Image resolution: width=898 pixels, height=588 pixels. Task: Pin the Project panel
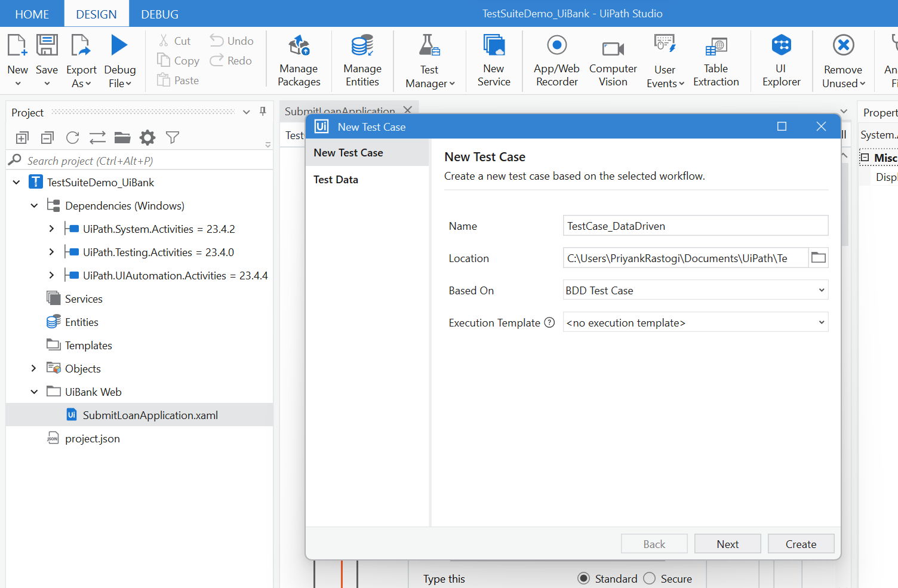pos(263,112)
